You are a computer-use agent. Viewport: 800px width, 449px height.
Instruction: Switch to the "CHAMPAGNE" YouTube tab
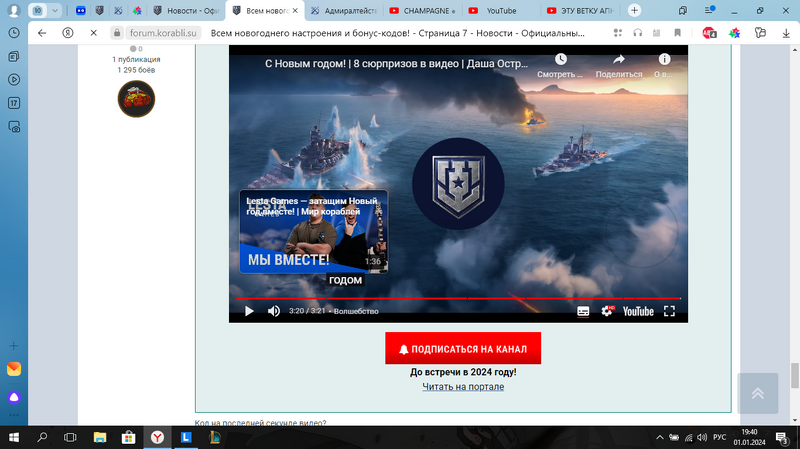[422, 11]
